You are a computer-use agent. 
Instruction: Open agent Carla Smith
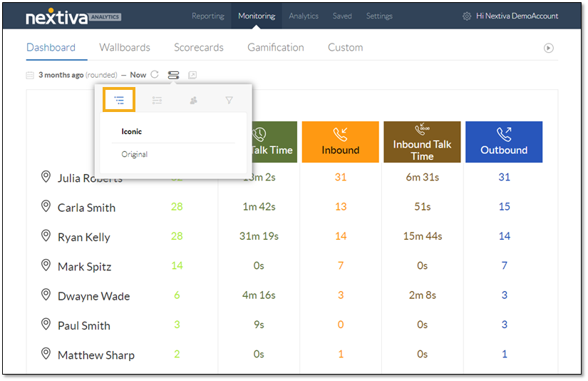click(x=87, y=208)
